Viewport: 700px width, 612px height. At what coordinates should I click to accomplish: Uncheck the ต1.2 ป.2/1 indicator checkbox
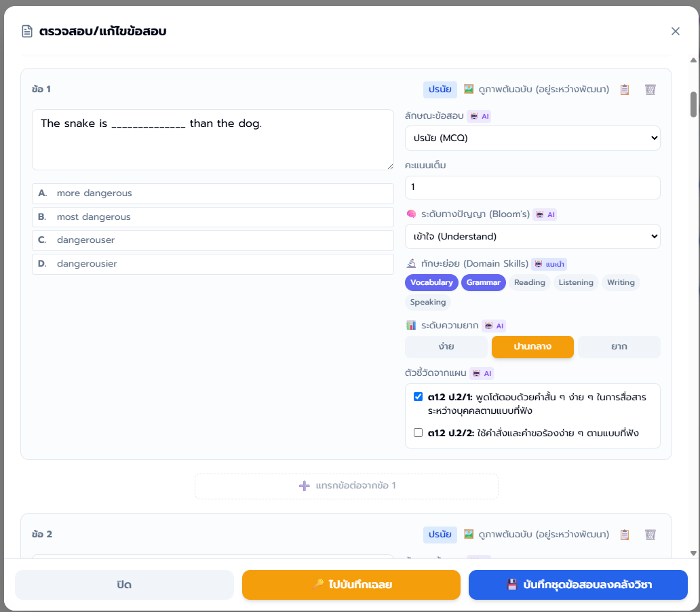[x=418, y=397]
